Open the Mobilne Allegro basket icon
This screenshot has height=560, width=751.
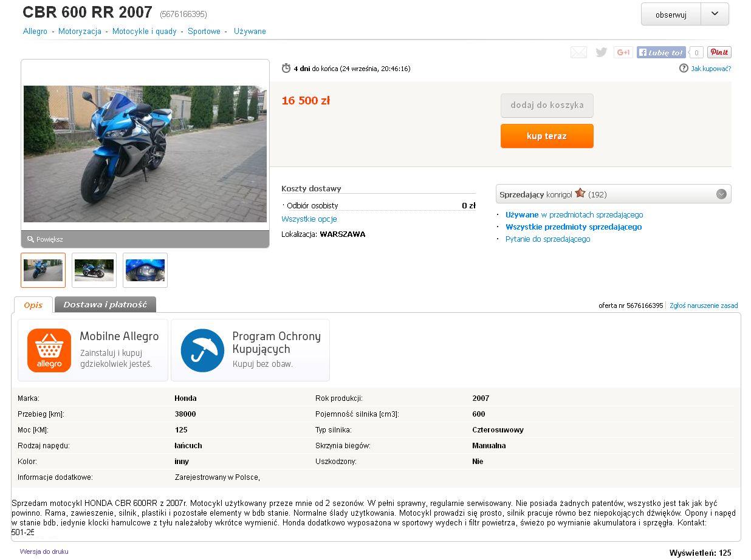[49, 350]
